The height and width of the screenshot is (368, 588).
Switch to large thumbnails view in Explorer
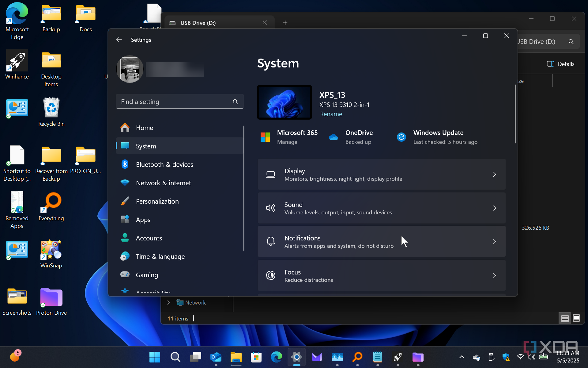[x=576, y=318]
